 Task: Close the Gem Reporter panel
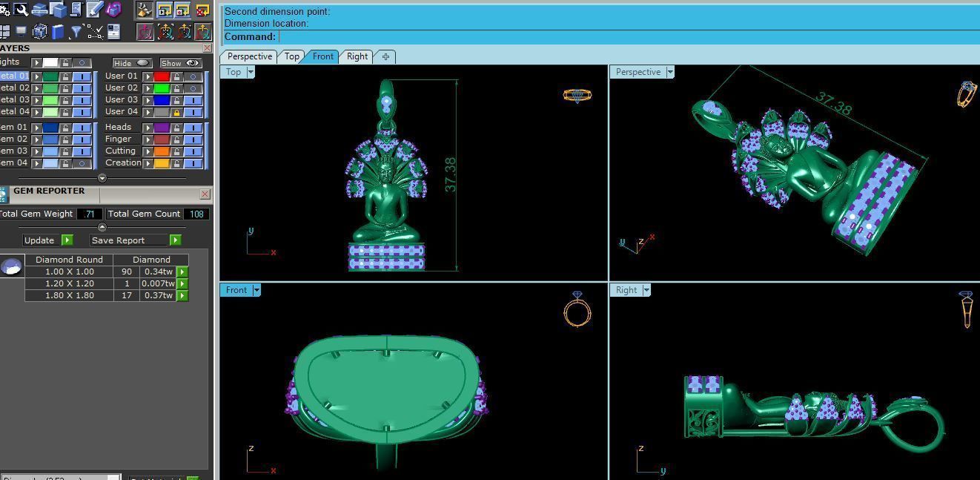pos(205,194)
